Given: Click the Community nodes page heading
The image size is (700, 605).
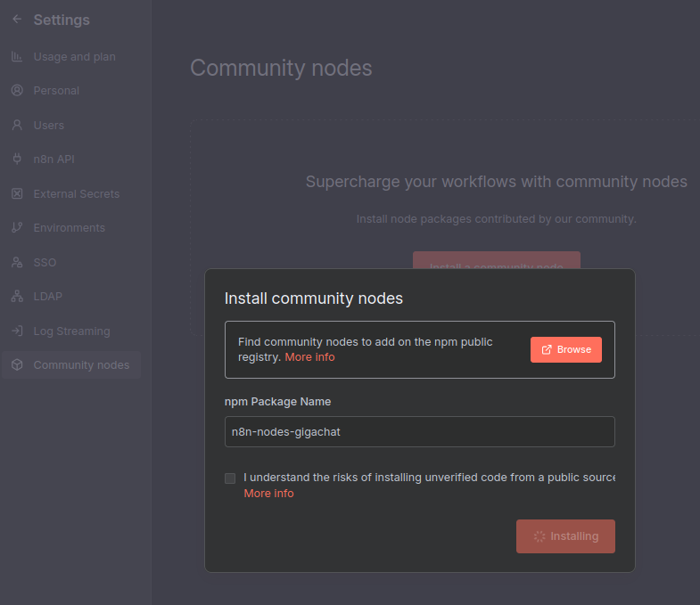Looking at the screenshot, I should point(281,68).
